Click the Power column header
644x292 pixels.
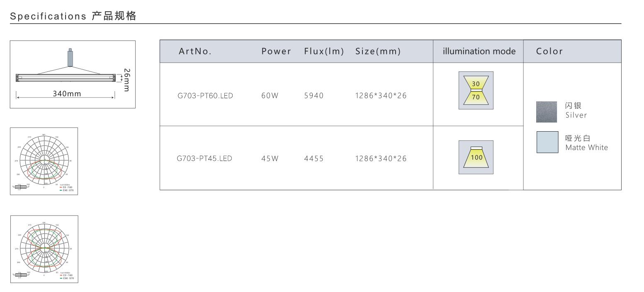276,52
